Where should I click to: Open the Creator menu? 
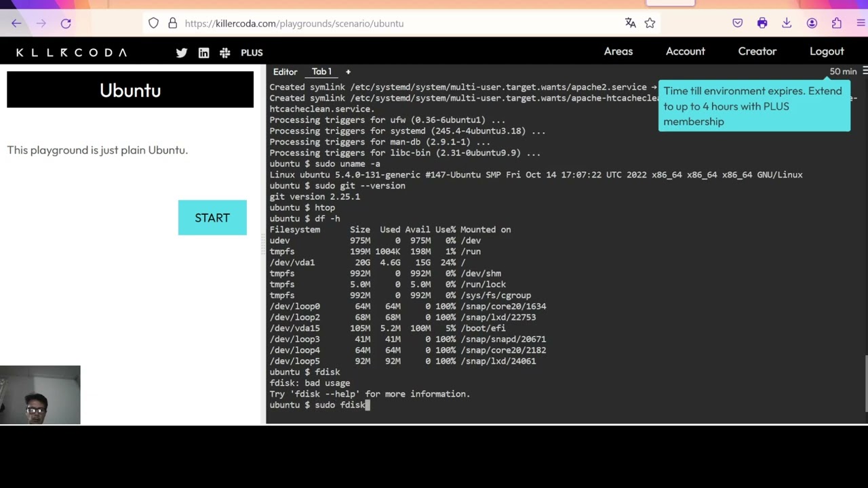coord(757,52)
